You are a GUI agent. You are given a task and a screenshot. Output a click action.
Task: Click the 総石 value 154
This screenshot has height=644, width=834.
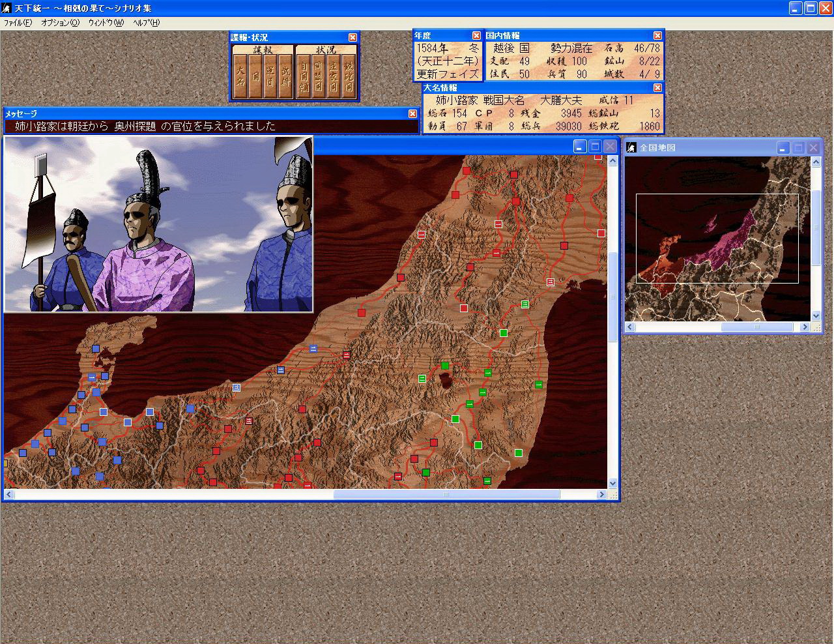459,113
